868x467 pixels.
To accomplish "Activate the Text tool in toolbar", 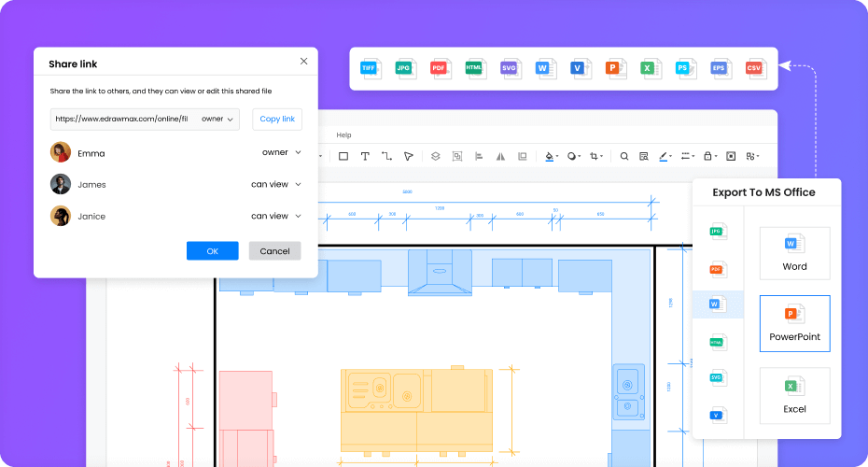I will pyautogui.click(x=365, y=156).
